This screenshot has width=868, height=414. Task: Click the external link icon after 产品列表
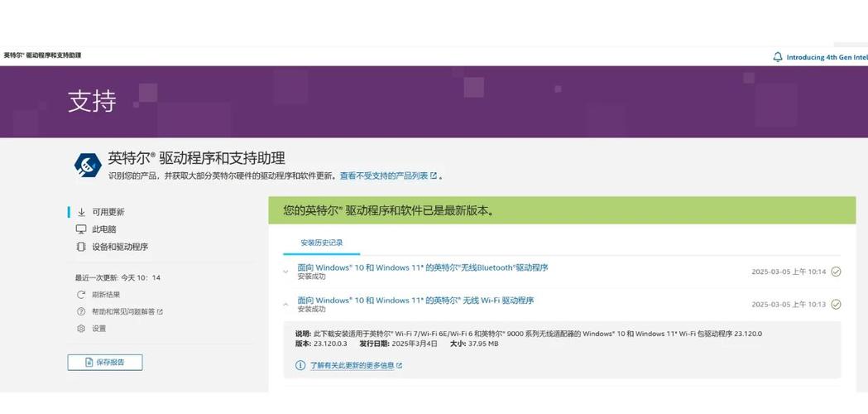pyautogui.click(x=434, y=176)
